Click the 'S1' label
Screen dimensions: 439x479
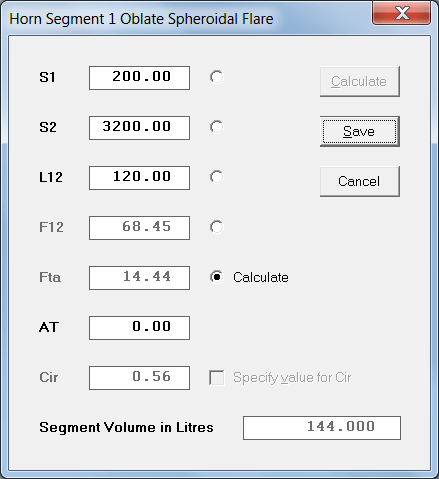click(x=47, y=77)
